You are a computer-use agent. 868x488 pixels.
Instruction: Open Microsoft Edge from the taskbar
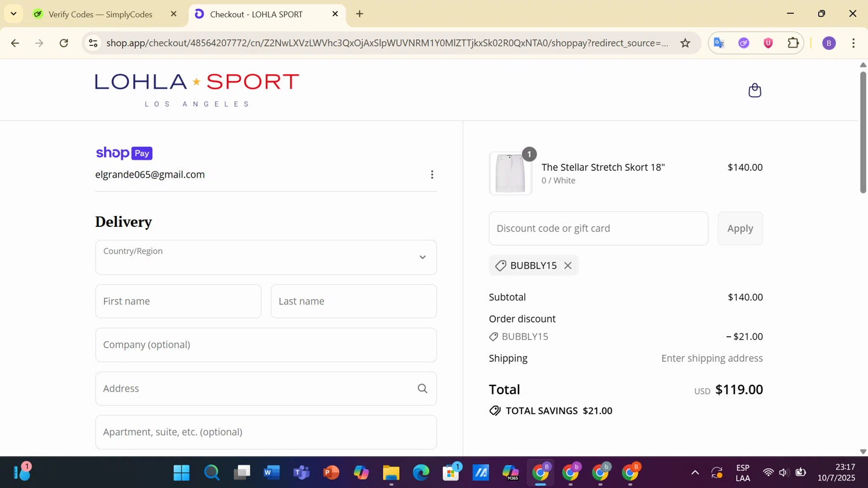tap(421, 473)
